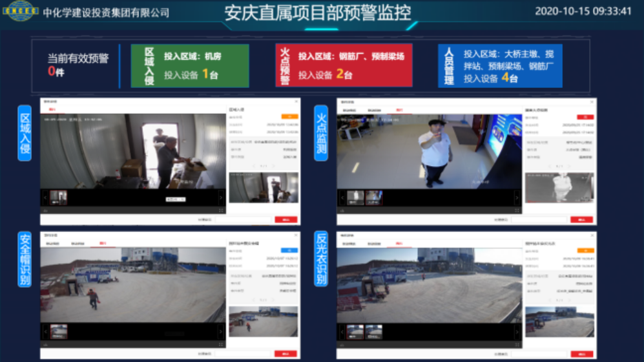Open side preview image in 区域入侵 panel

tap(264, 187)
